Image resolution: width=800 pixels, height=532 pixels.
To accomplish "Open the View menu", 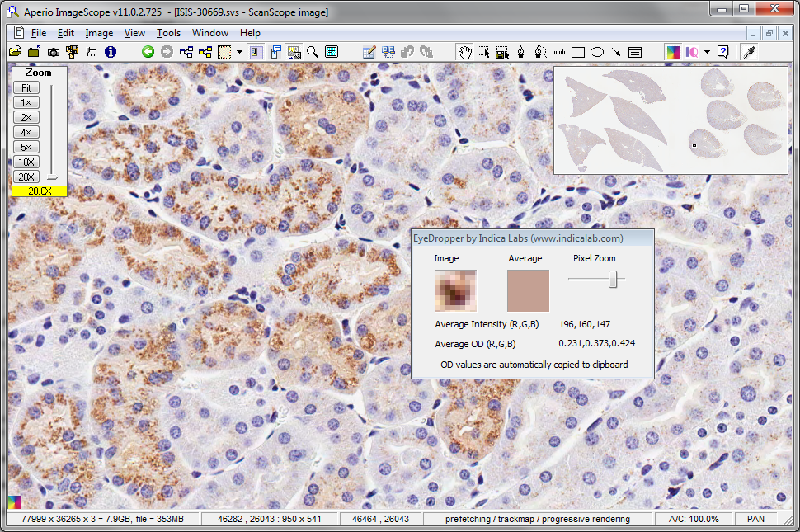I will coord(134,33).
